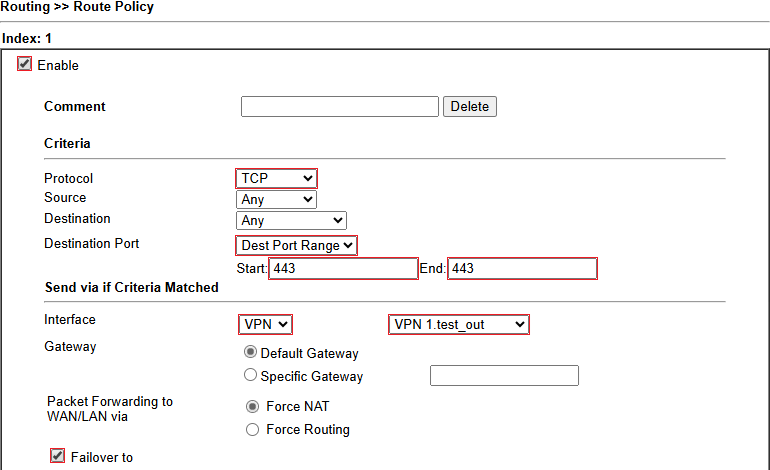The width and height of the screenshot is (770, 470).
Task: Open the Protocol TCP dropdown
Action: 276,178
